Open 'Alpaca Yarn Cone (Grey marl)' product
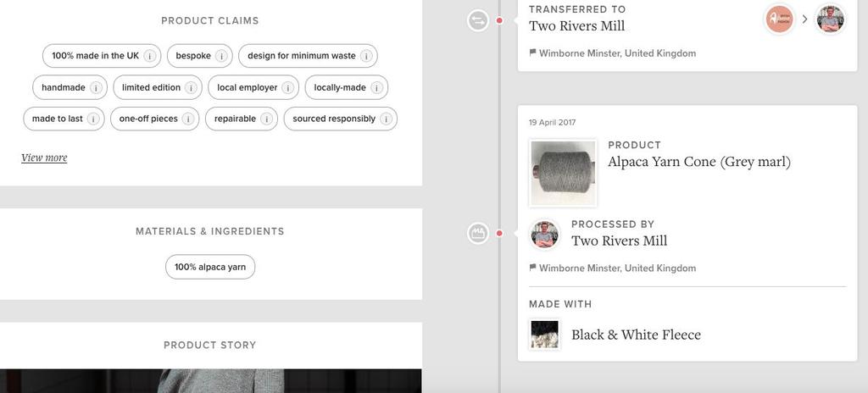Image resolution: width=868 pixels, height=393 pixels. 699,162
